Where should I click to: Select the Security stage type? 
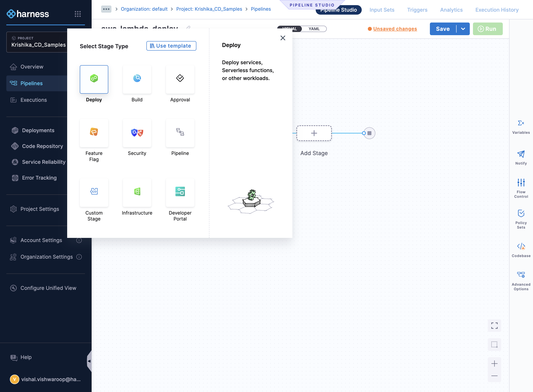pos(137,133)
